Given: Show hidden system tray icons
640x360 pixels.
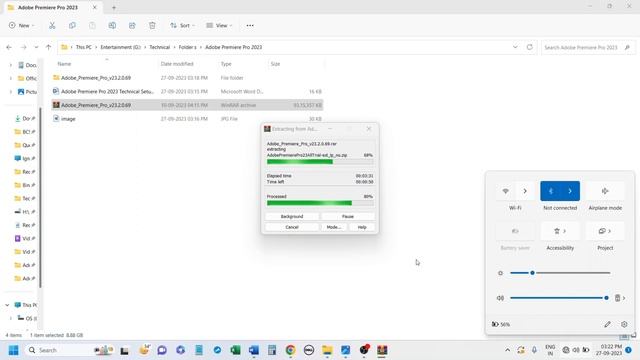Looking at the screenshot, I should point(507,350).
